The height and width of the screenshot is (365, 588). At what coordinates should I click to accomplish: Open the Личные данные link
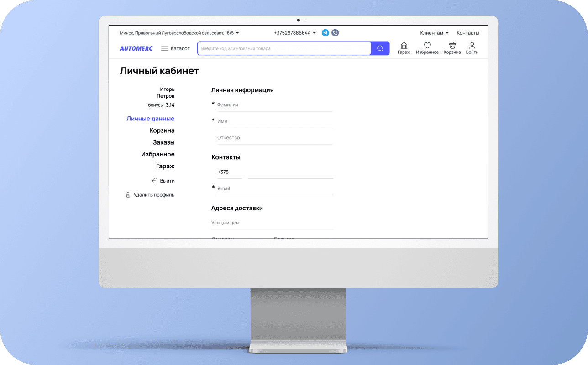[151, 119]
